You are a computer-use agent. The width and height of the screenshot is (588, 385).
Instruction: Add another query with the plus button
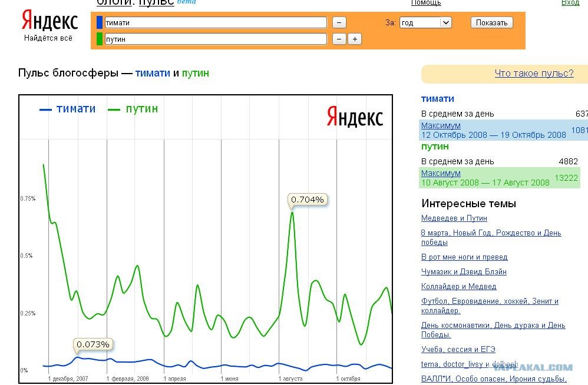coord(355,39)
